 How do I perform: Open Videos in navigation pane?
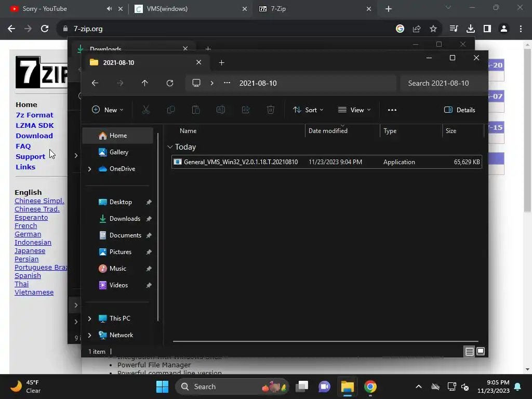click(119, 285)
